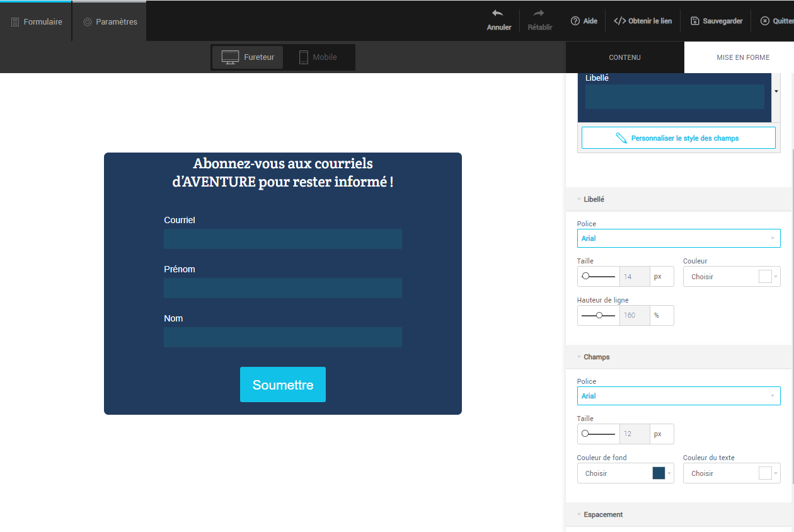Switch preview to Mobile view
794x532 pixels.
coord(318,57)
